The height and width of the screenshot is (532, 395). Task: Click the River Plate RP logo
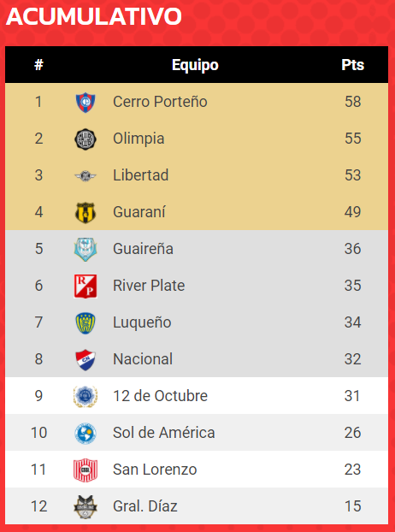85,286
